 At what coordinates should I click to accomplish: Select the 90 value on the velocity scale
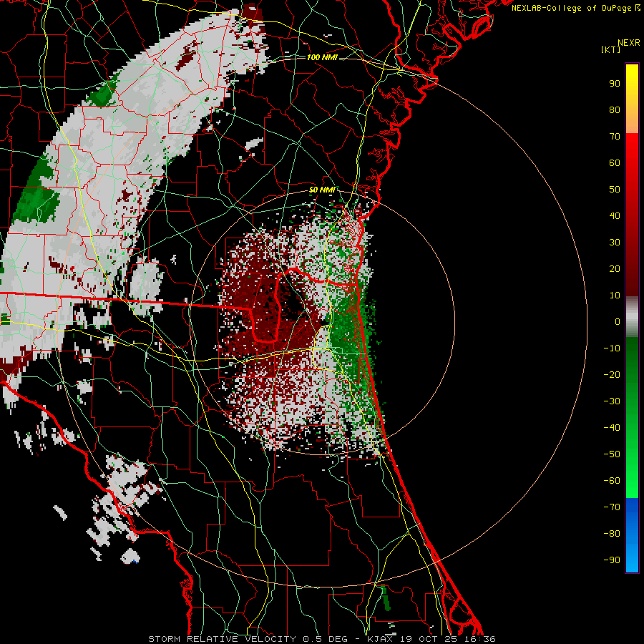tap(615, 84)
